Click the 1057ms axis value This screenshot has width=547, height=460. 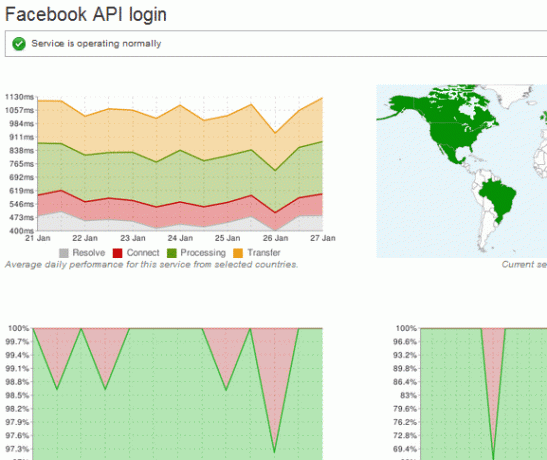[x=20, y=110]
